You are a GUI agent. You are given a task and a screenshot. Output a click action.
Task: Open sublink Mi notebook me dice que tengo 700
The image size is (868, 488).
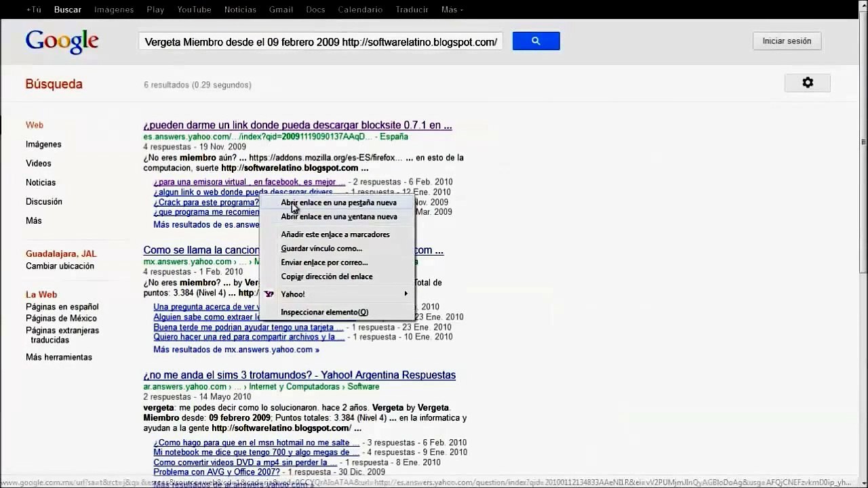[x=256, y=453]
